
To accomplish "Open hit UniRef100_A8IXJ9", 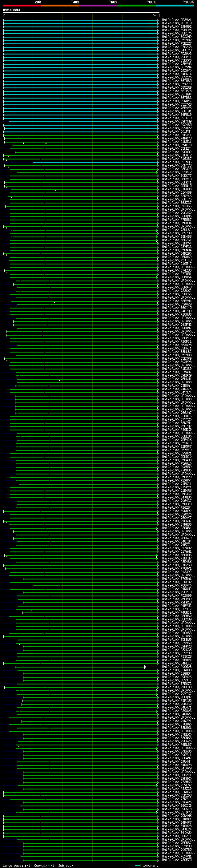I will click(177, 23).
